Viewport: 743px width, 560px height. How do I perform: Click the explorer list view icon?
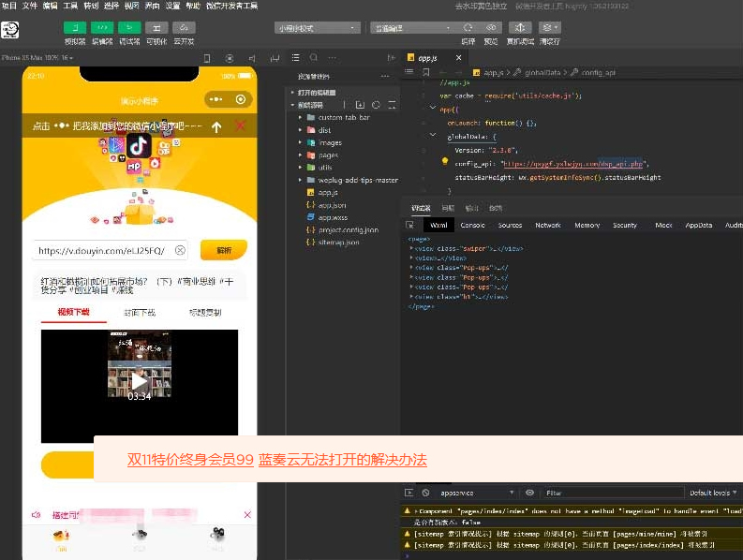pos(296,58)
